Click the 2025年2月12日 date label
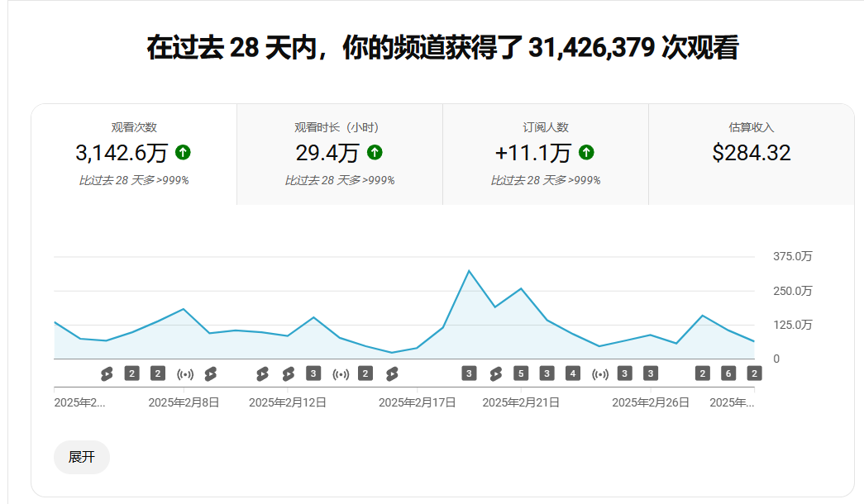 tap(288, 402)
